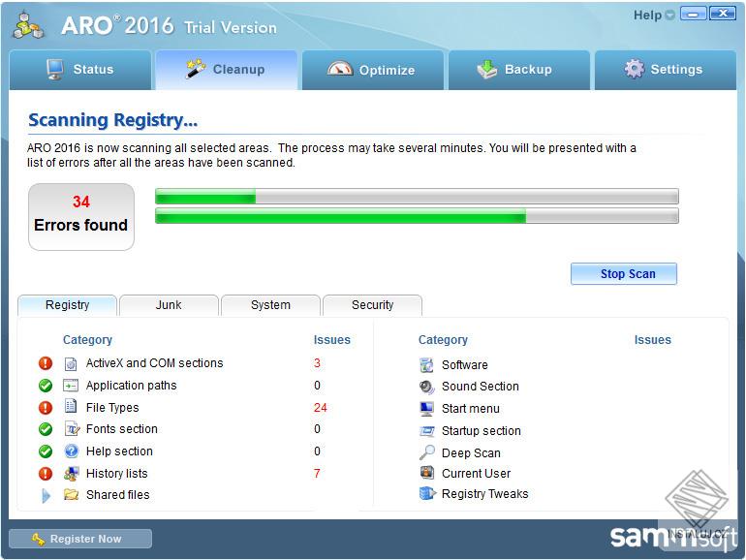Viewport: 746px width, 560px height.
Task: Click the Deep Scan magnifier icon
Action: point(426,452)
